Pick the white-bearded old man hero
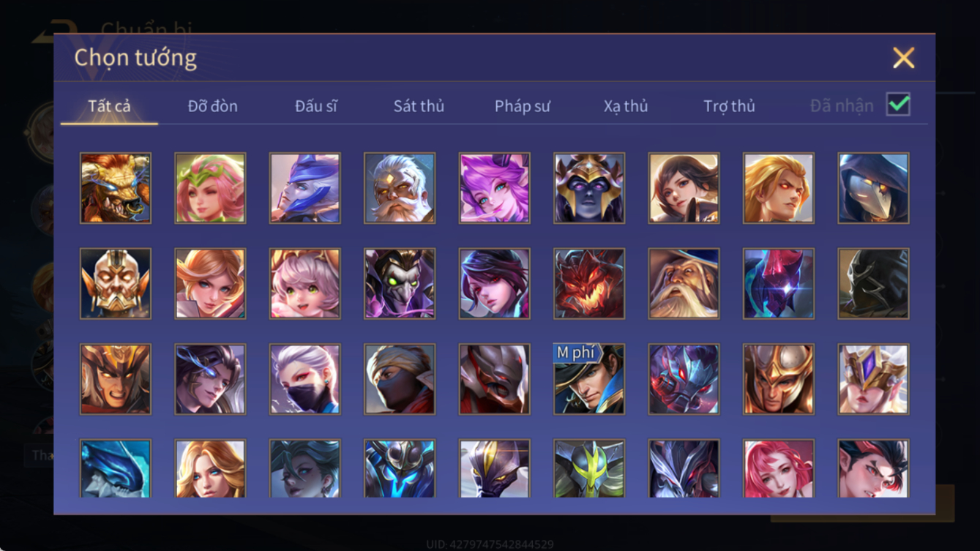The height and width of the screenshot is (551, 980). click(x=400, y=188)
